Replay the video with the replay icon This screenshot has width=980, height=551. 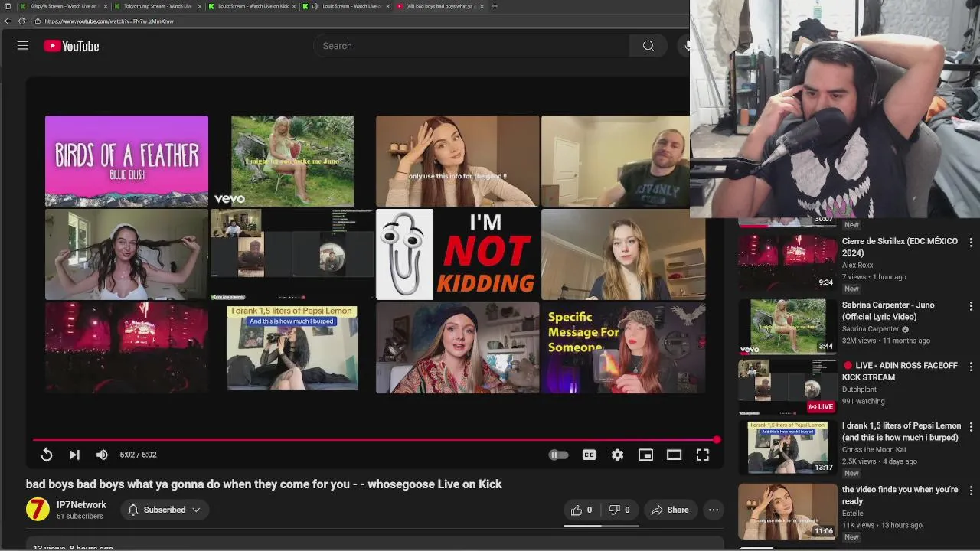point(47,455)
